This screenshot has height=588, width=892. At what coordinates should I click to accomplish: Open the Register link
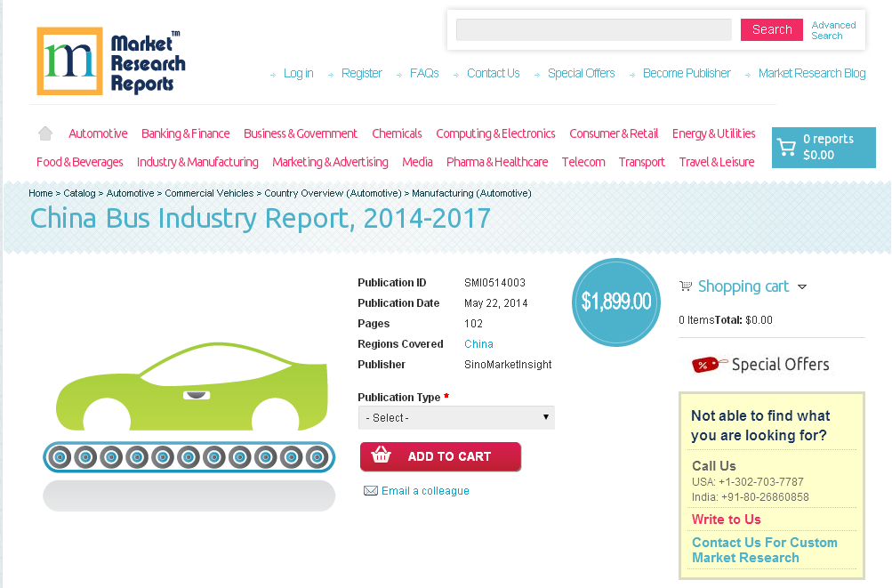coord(362,74)
